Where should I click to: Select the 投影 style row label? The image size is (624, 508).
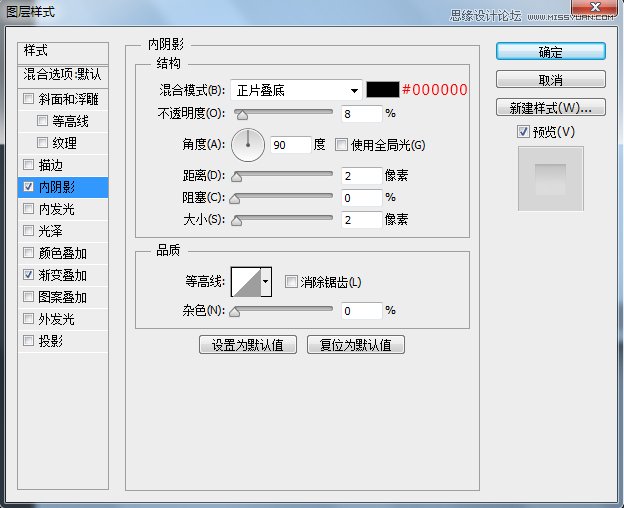[51, 341]
